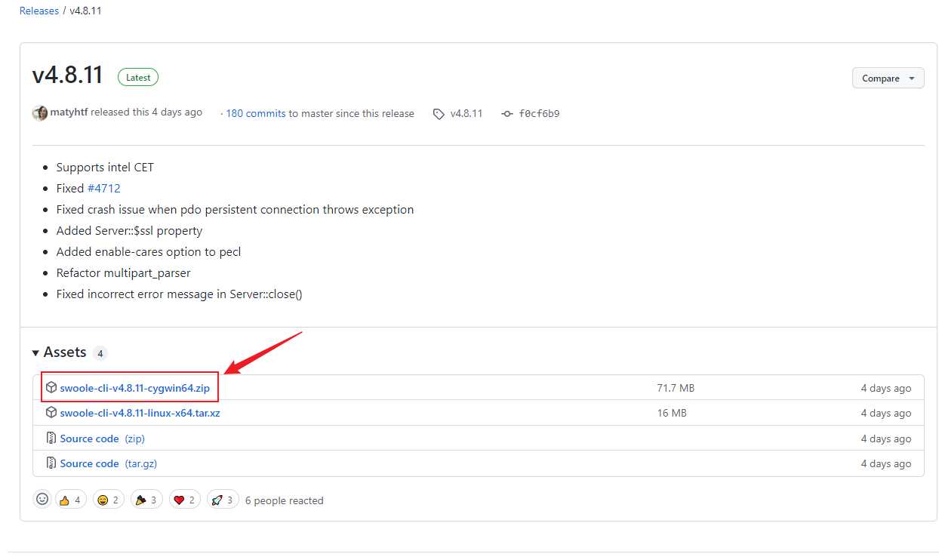Open commit f0cf6b9

click(x=539, y=114)
